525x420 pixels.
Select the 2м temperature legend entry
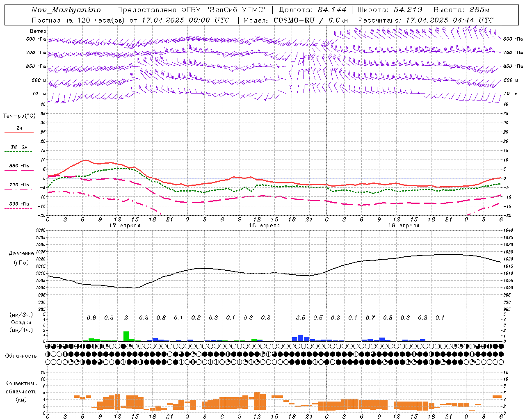click(x=19, y=128)
